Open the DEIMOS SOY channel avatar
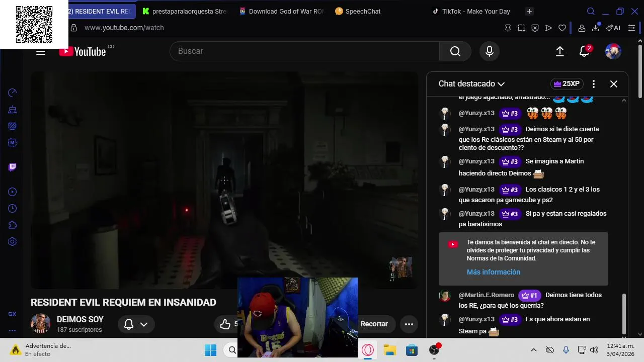Image resolution: width=644 pixels, height=362 pixels. point(40,324)
